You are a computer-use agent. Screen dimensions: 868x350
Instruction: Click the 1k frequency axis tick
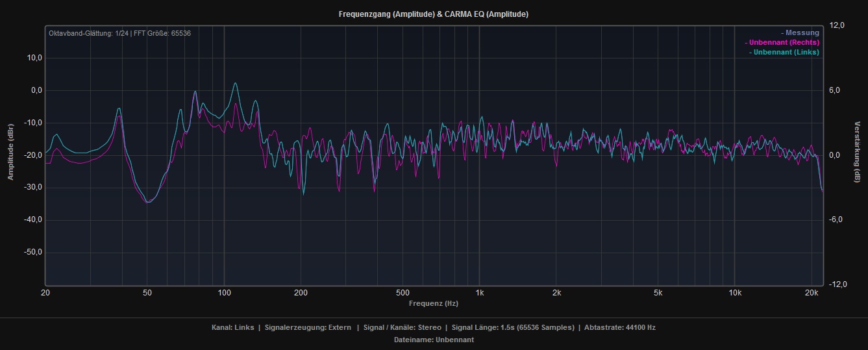479,293
